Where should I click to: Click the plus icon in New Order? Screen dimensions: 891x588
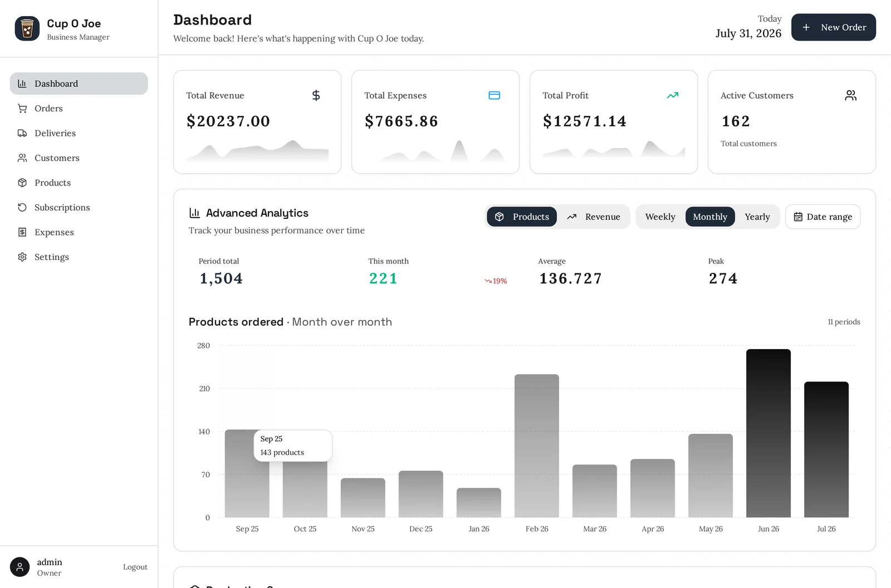coord(806,27)
